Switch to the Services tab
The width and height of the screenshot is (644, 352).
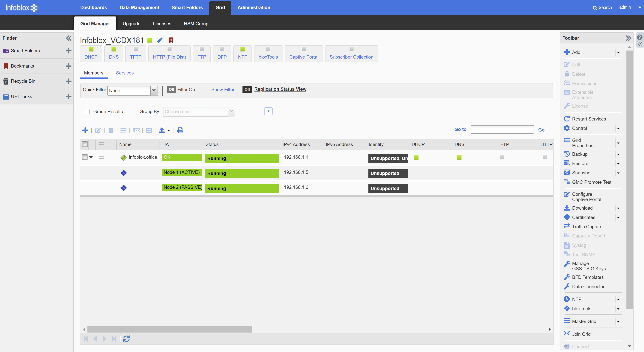coord(124,73)
